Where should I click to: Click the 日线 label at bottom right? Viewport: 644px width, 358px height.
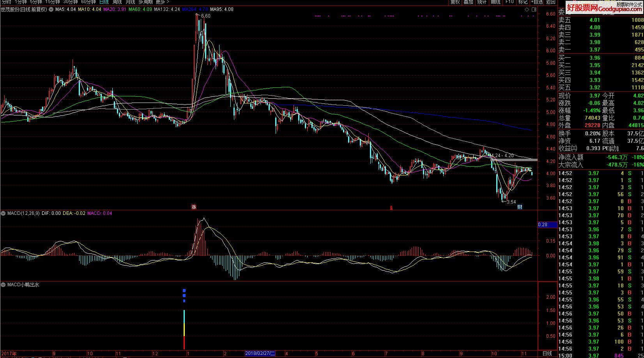pos(547,353)
